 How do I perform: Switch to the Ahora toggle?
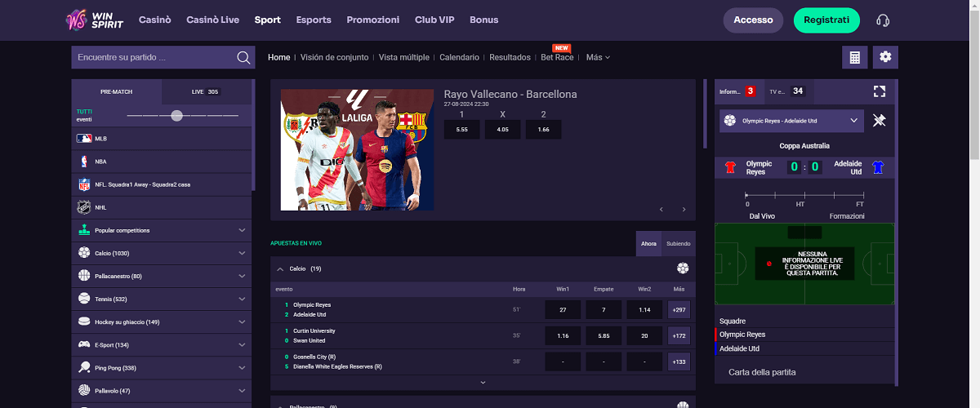point(648,244)
